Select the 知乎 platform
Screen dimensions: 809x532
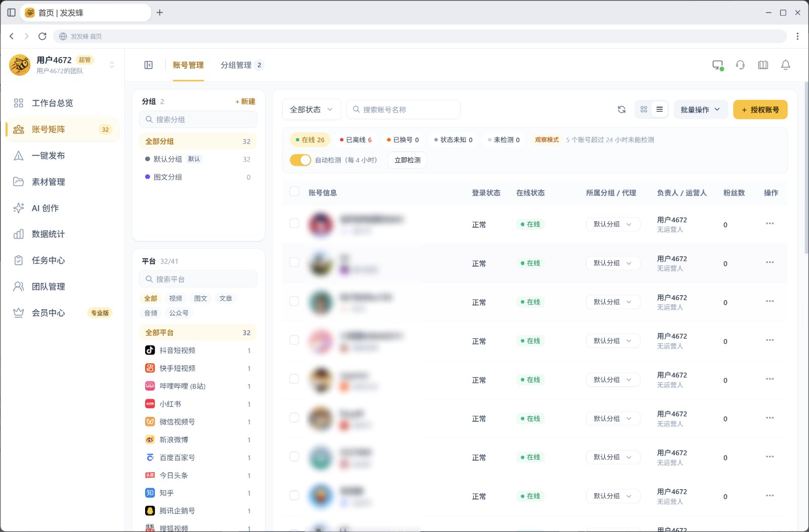[198, 493]
